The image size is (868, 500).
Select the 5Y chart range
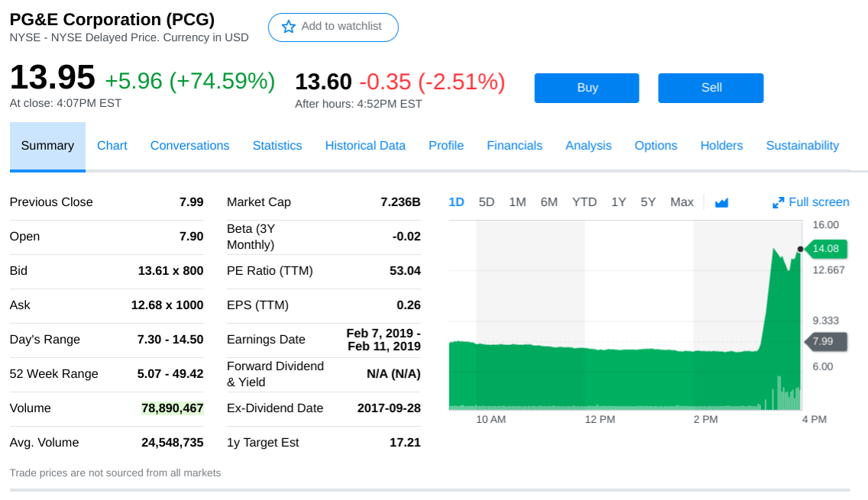coord(648,202)
